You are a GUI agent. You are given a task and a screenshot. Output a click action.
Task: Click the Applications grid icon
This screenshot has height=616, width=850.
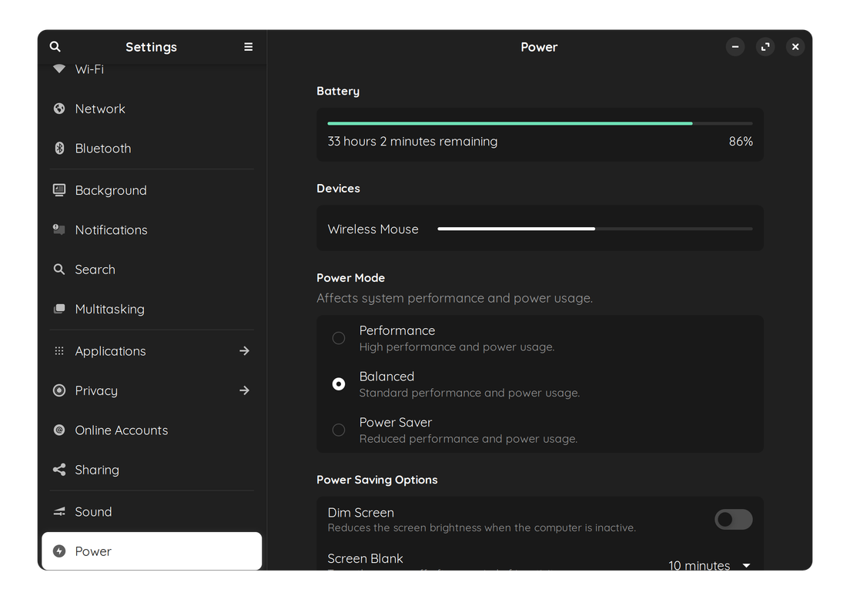[59, 351]
